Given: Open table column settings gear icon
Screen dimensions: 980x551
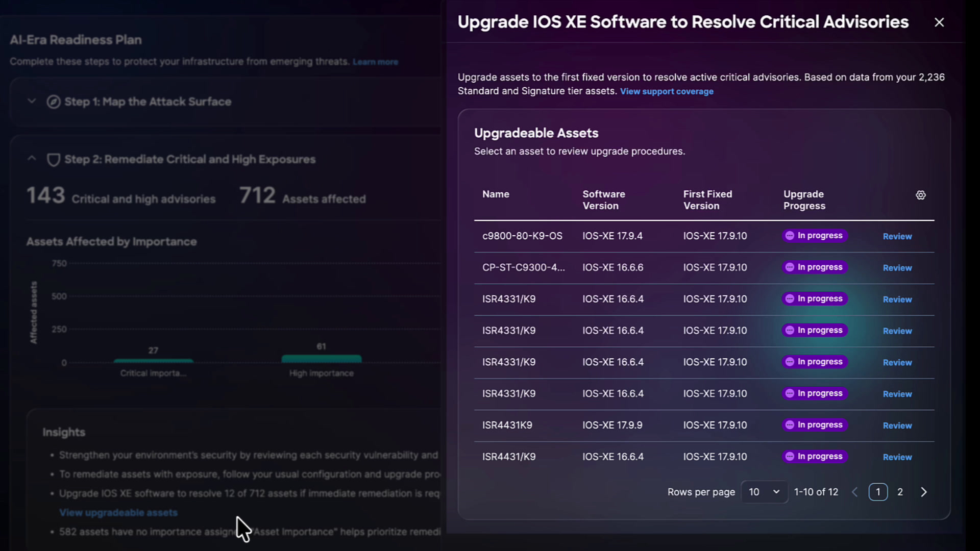Looking at the screenshot, I should click(921, 195).
